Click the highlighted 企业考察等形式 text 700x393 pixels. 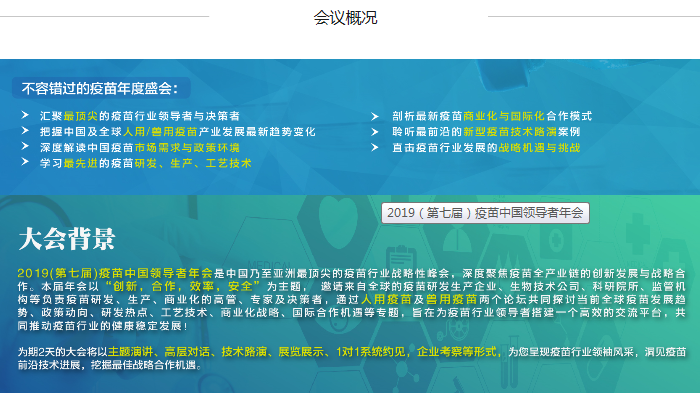tap(457, 352)
